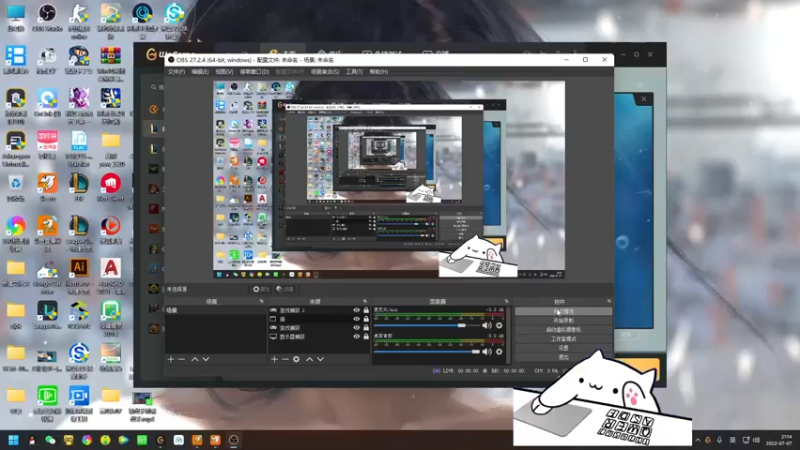800x450 pixels.
Task: Adjust the 麦克风/Aux volume slider
Action: tap(427, 325)
